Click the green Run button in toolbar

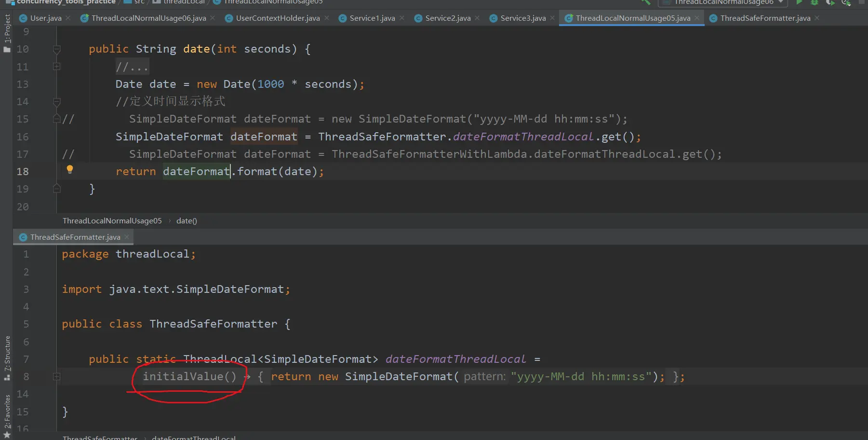799,2
